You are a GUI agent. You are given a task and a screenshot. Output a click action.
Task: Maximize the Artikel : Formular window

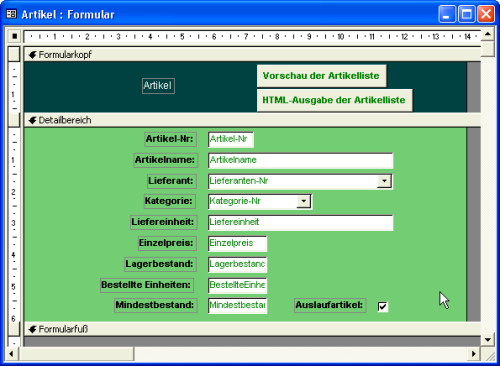466,14
